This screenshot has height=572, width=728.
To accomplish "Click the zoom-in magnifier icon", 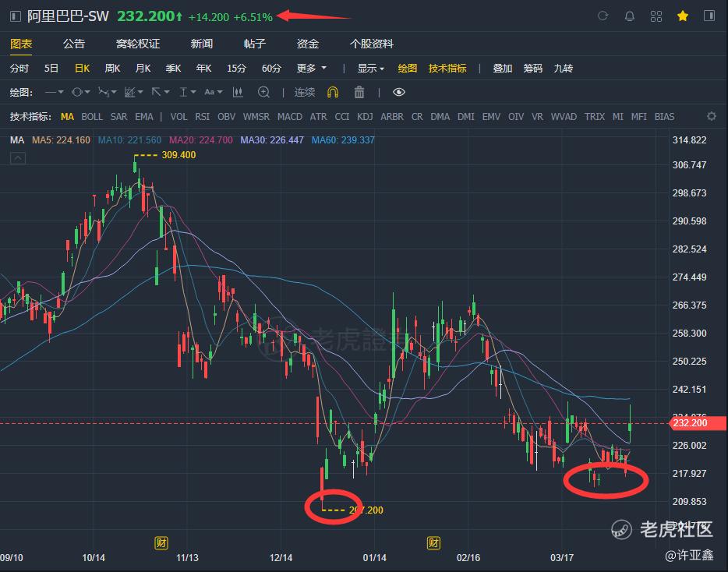I will (263, 93).
